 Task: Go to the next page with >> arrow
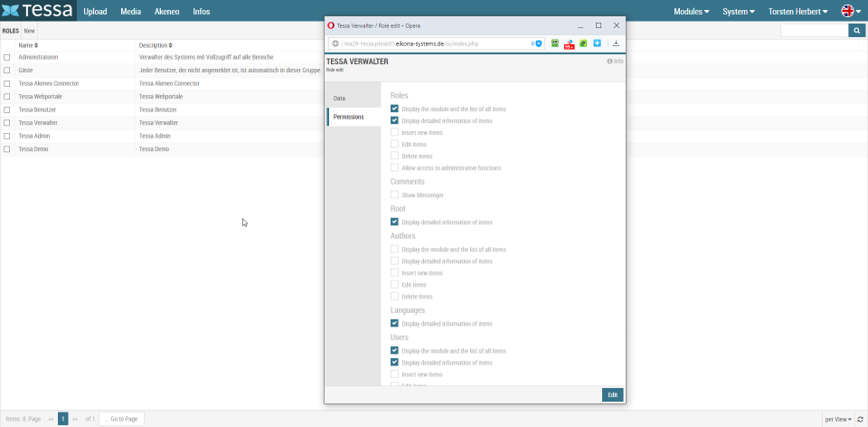(75, 419)
